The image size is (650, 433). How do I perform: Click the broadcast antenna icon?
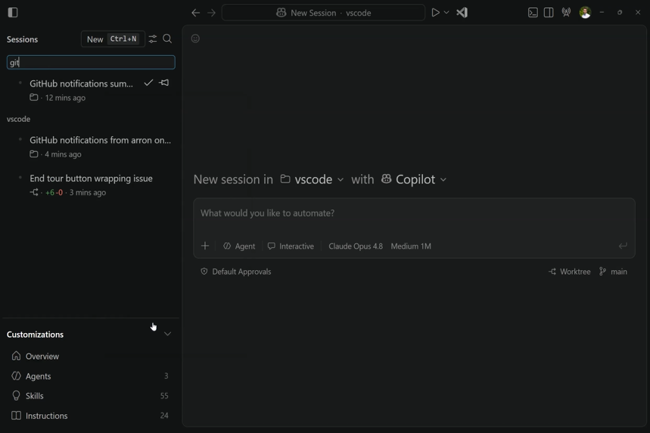(566, 13)
